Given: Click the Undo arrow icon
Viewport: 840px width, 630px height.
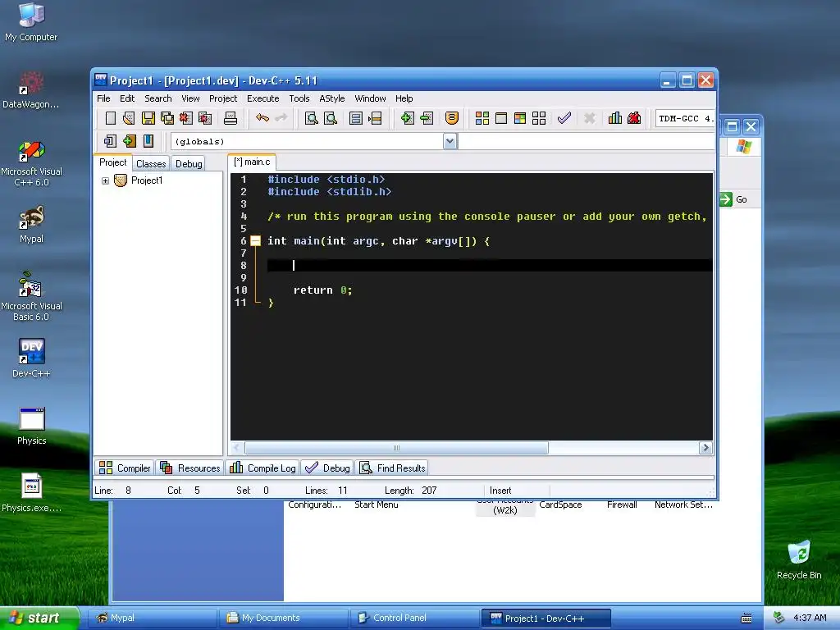Looking at the screenshot, I should (x=262, y=118).
